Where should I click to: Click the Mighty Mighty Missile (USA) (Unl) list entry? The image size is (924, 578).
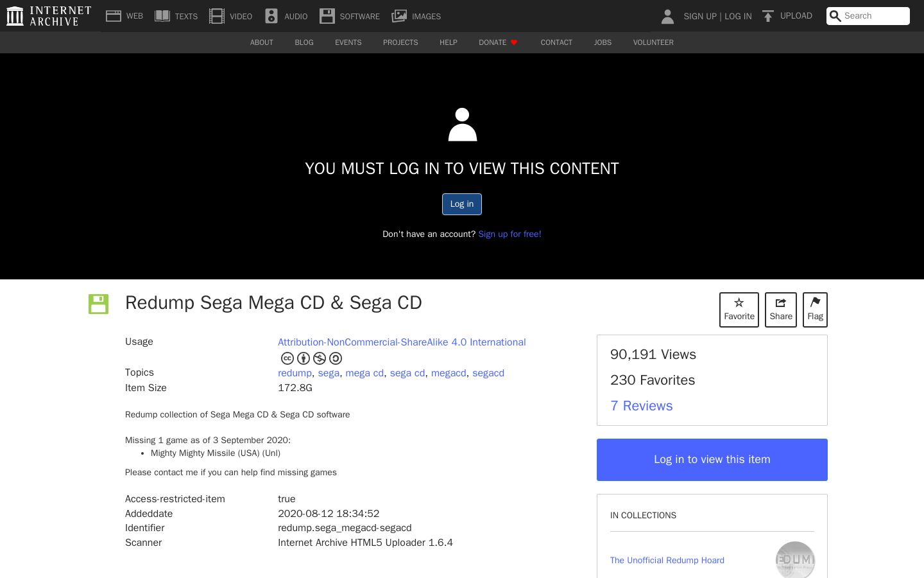[x=216, y=453]
